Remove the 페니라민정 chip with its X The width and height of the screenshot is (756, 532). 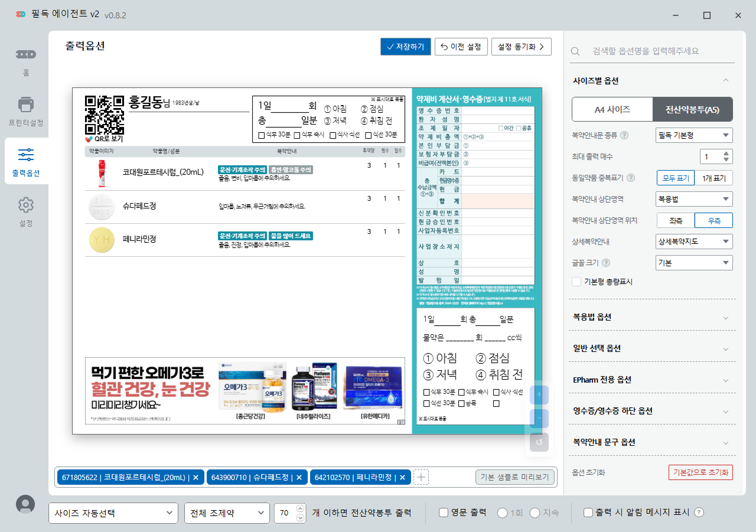(x=402, y=478)
